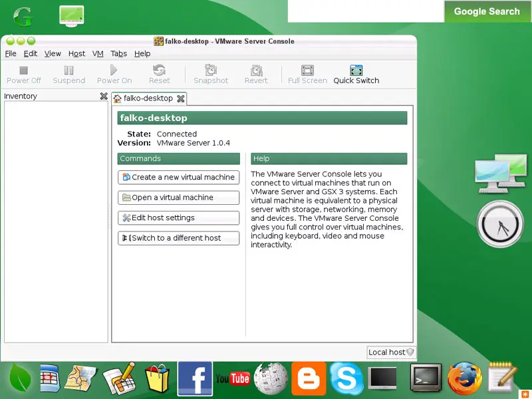Open the Edit menu

point(30,54)
